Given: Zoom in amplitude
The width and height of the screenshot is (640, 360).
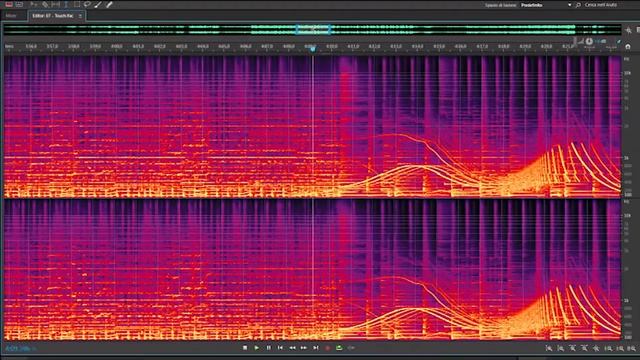Looking at the screenshot, I should coord(549,348).
